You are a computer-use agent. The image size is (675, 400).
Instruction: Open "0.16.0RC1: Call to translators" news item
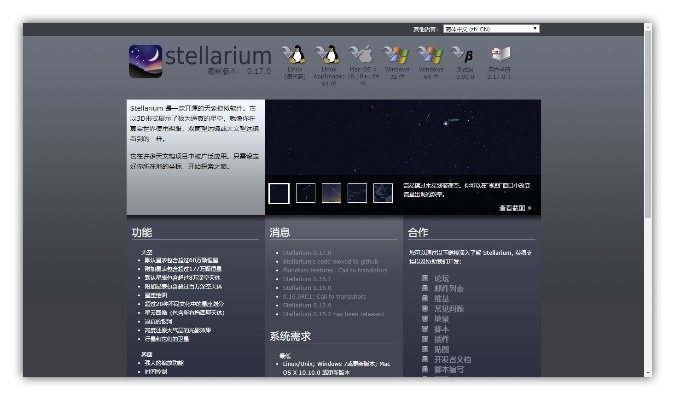326,296
